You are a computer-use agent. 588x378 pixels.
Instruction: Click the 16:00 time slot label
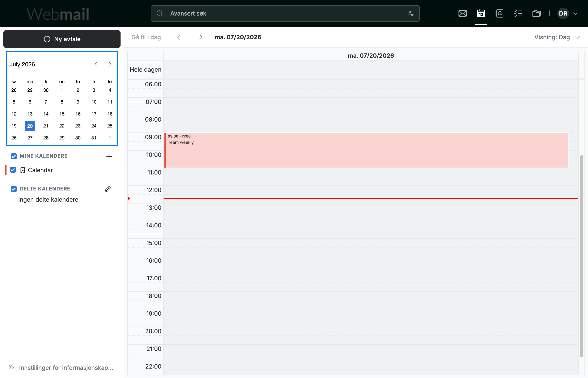154,261
